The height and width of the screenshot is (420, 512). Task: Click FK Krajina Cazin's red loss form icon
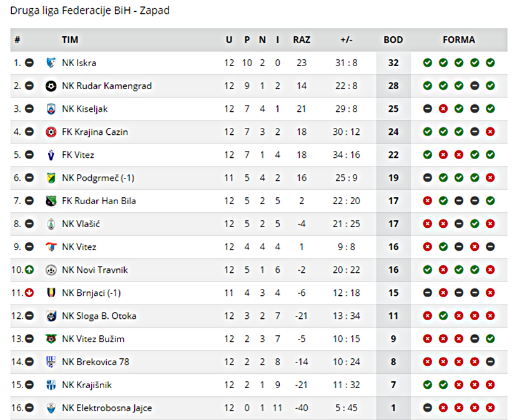(x=490, y=132)
